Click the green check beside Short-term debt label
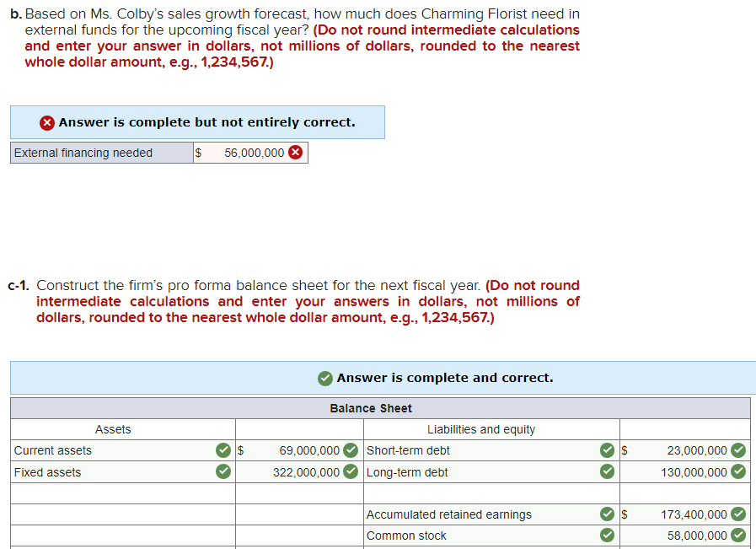Screen dimensions: 756x549 [607, 450]
